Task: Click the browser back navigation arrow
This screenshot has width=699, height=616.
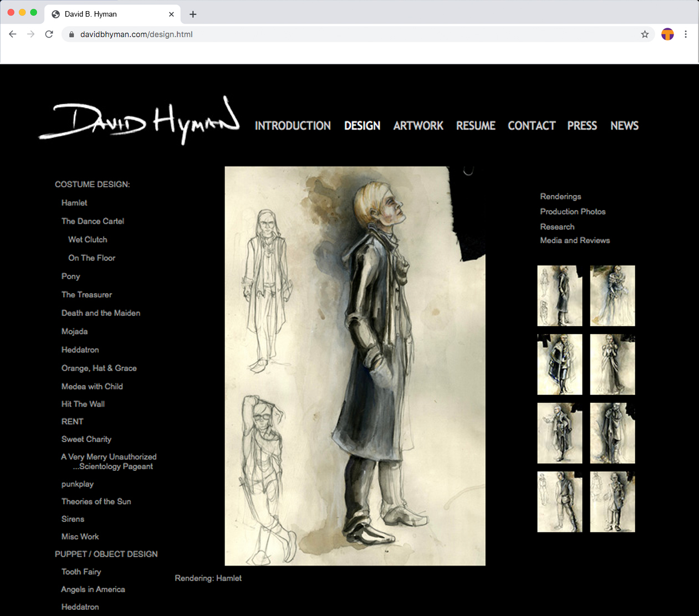Action: pyautogui.click(x=12, y=34)
